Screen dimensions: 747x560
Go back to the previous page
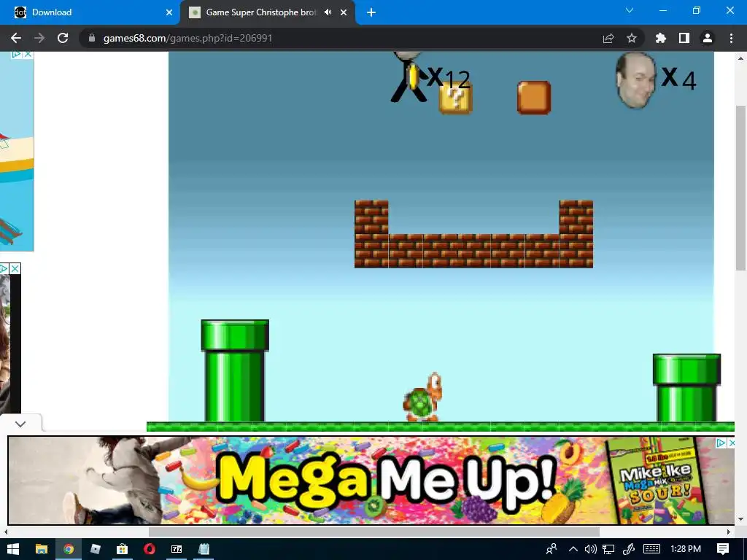click(16, 38)
